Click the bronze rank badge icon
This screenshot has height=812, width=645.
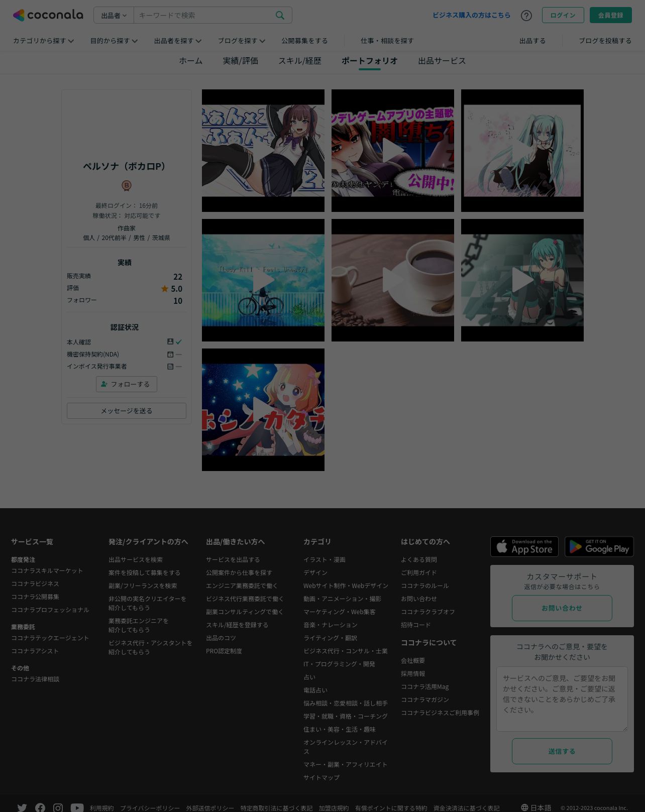tap(127, 186)
